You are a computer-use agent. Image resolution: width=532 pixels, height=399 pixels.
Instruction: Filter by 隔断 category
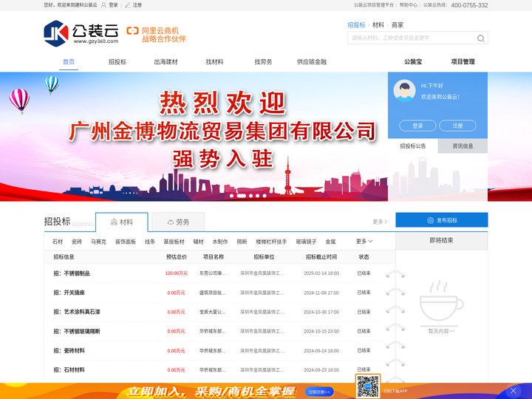click(242, 242)
